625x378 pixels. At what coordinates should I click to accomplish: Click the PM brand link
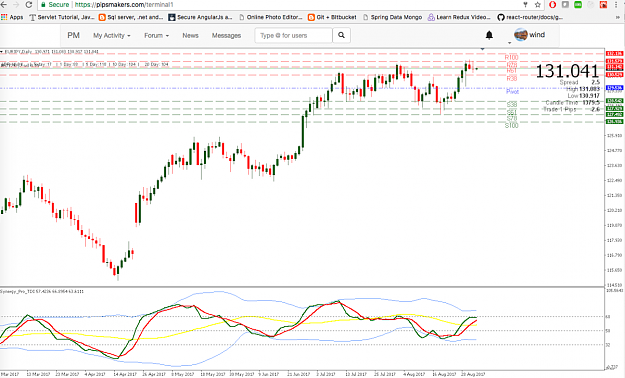73,35
